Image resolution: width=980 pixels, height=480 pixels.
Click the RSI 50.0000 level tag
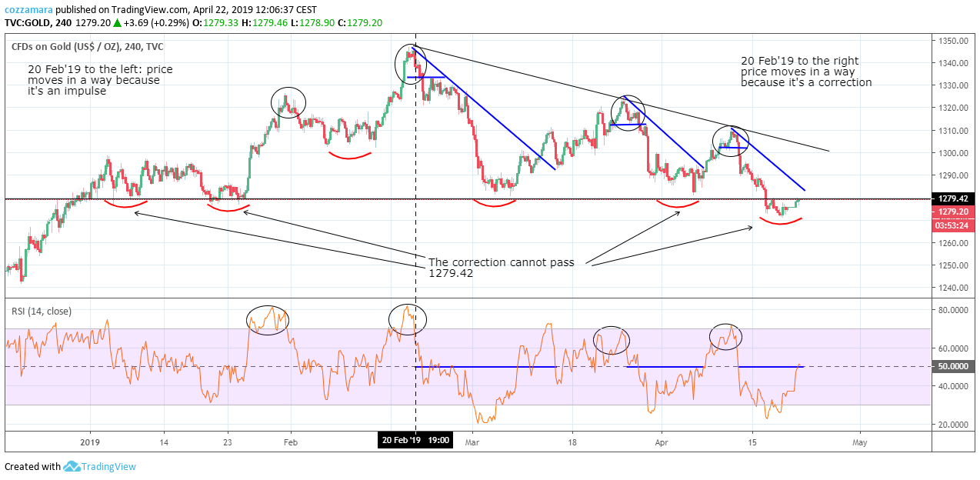pyautogui.click(x=955, y=367)
